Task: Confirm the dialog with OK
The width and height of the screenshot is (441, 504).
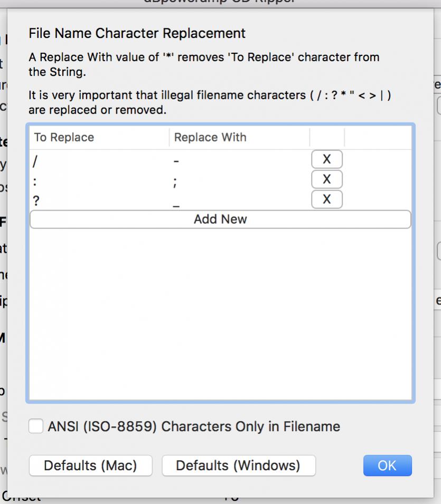Action: pyautogui.click(x=387, y=465)
